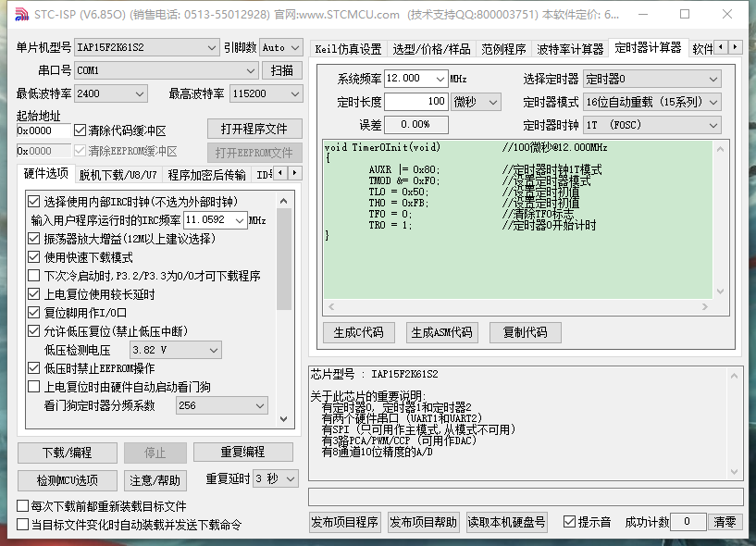The height and width of the screenshot is (546, 756).
Task: Click the STC-ISP application icon in title bar
Action: pos(21,14)
